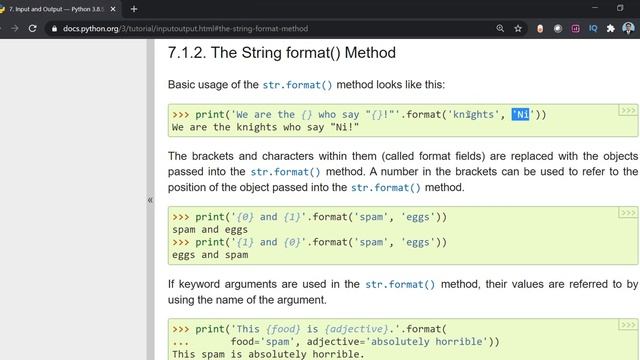The image size is (640, 360).
Task: Toggle prompts in the spam and eggs code block
Action: coord(628,213)
